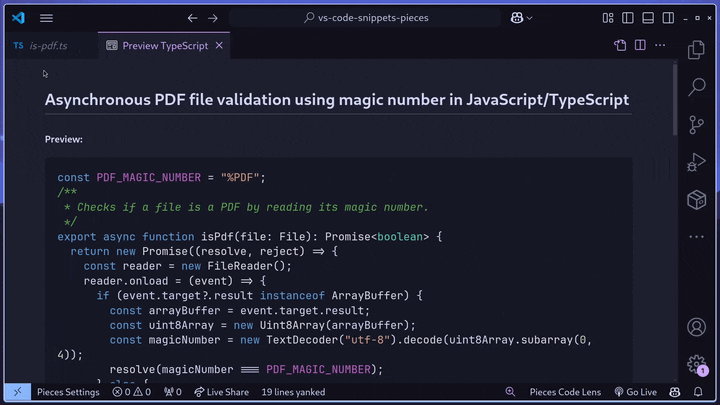Click the resolve(magicNumber === PDF_MAGIC_NUMBER) line

coord(246,369)
